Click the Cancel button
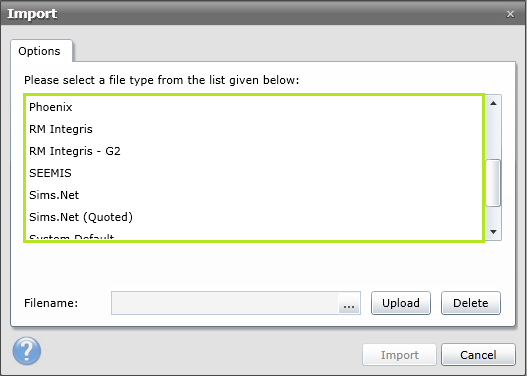This screenshot has width=527, height=376. click(x=478, y=355)
